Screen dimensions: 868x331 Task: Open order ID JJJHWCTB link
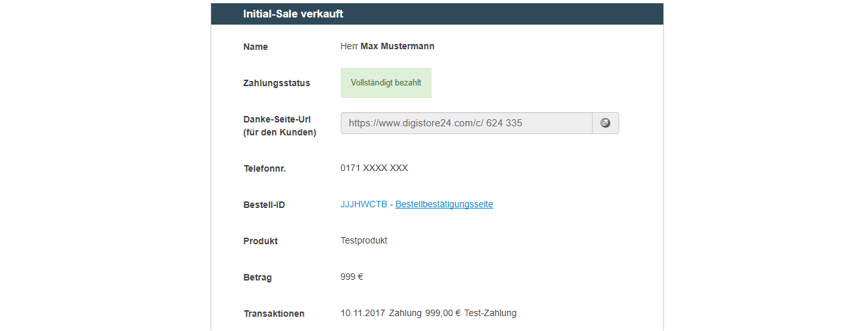click(363, 205)
